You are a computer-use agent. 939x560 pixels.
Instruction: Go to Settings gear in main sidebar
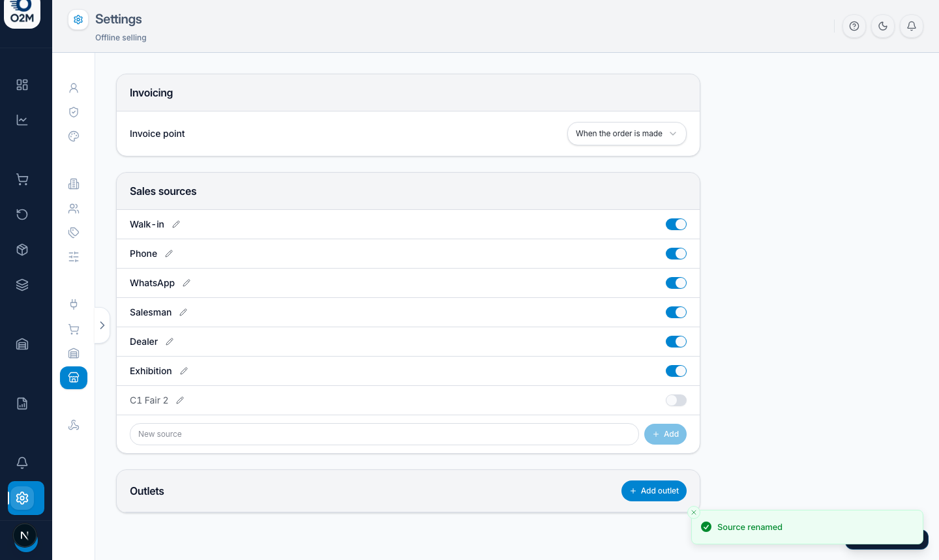tap(26, 498)
